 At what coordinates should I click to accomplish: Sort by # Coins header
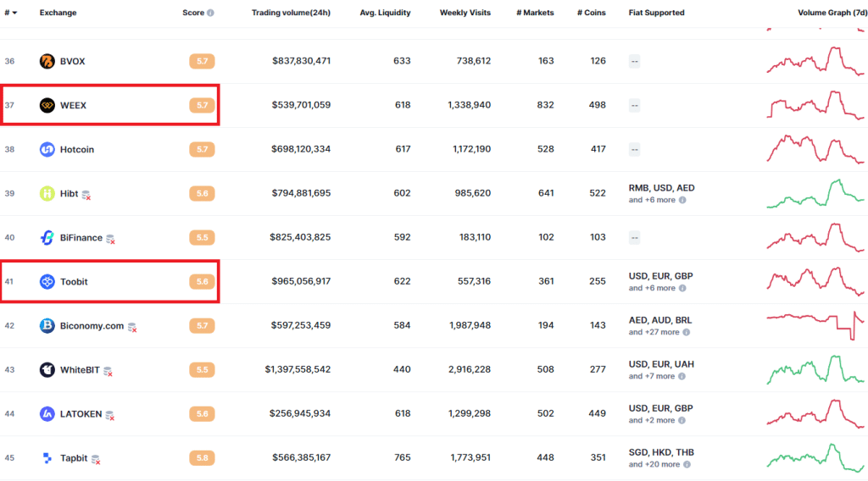coord(592,13)
